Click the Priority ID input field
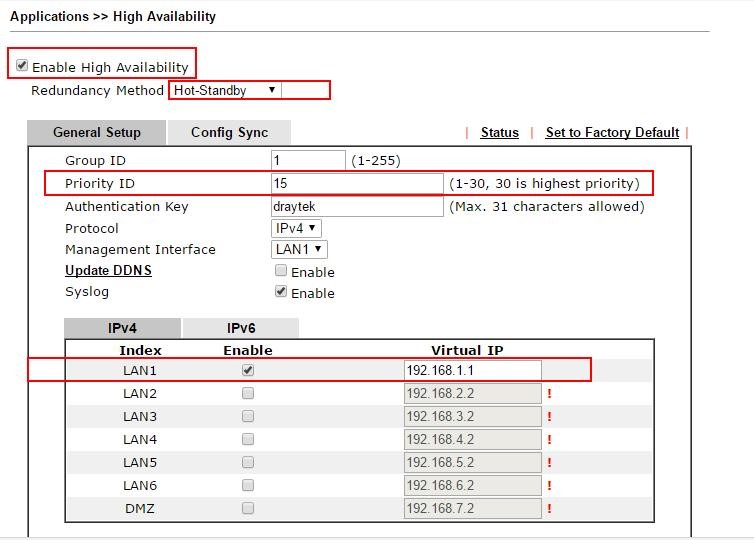Viewport: 754px width, 540px height. (x=357, y=183)
